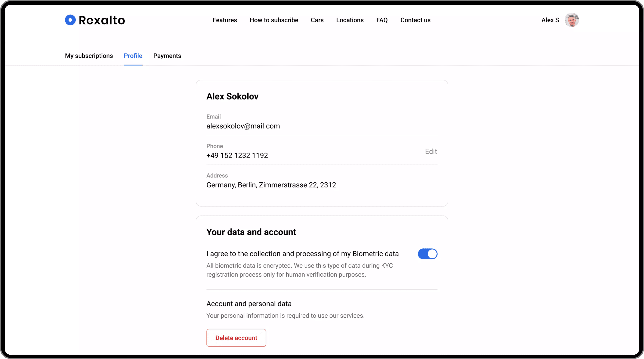Viewport: 644px width, 359px height.
Task: Click the user avatar photo
Action: coord(572,20)
